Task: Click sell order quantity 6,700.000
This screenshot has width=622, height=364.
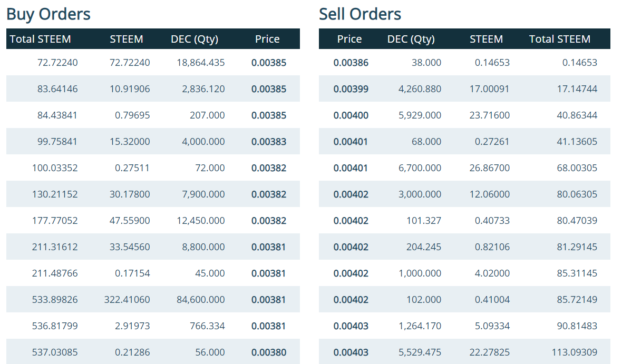Action: [x=420, y=168]
